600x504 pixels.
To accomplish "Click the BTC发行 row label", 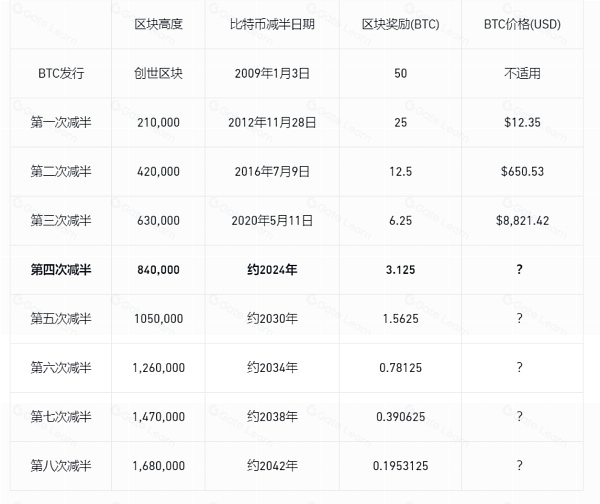I will 61,73.
